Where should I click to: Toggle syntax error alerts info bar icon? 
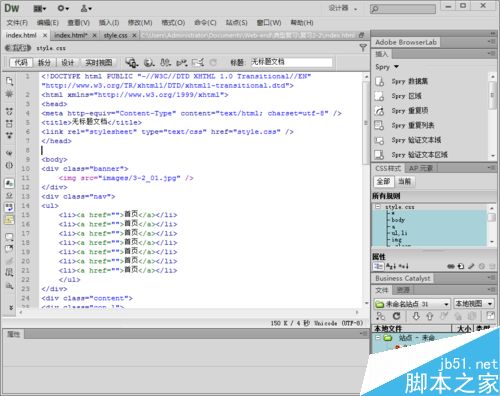coord(9,220)
